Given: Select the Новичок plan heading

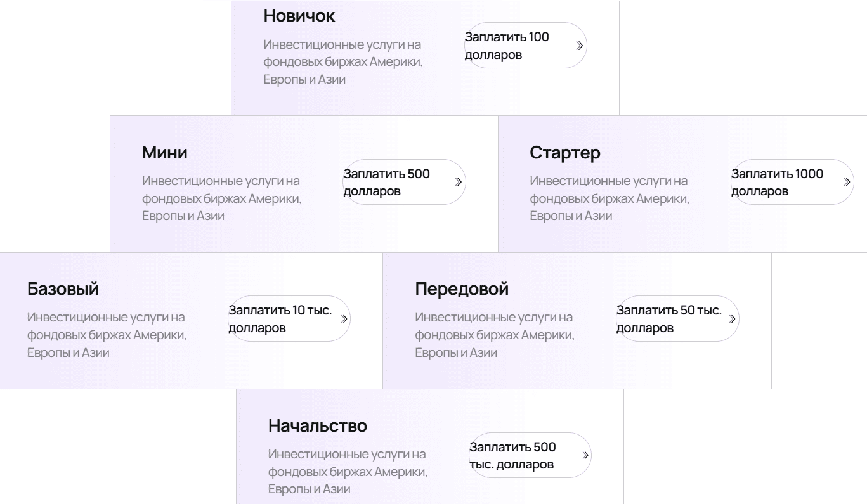Looking at the screenshot, I should [x=299, y=16].
